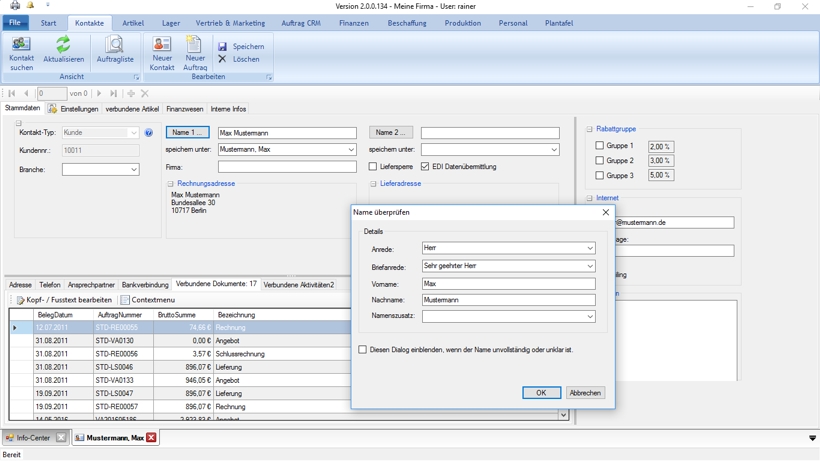The image size is (820, 461).
Task: Click Speichern in the ribbon
Action: click(241, 47)
